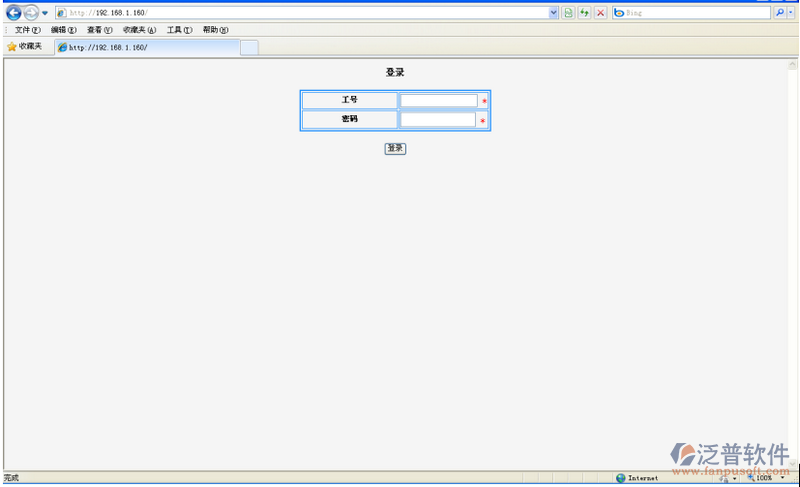Open the 收藏夹 menu
Image resolution: width=800 pixels, height=487 pixels.
tap(139, 30)
